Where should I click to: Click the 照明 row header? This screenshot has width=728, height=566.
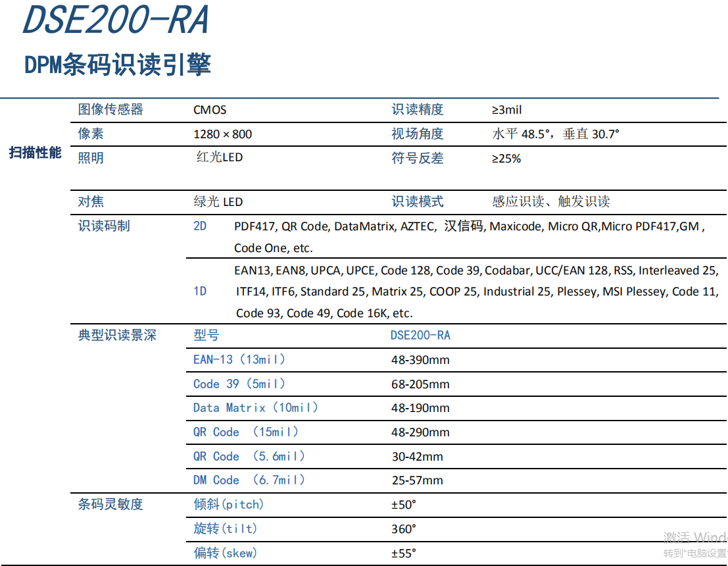click(89, 157)
